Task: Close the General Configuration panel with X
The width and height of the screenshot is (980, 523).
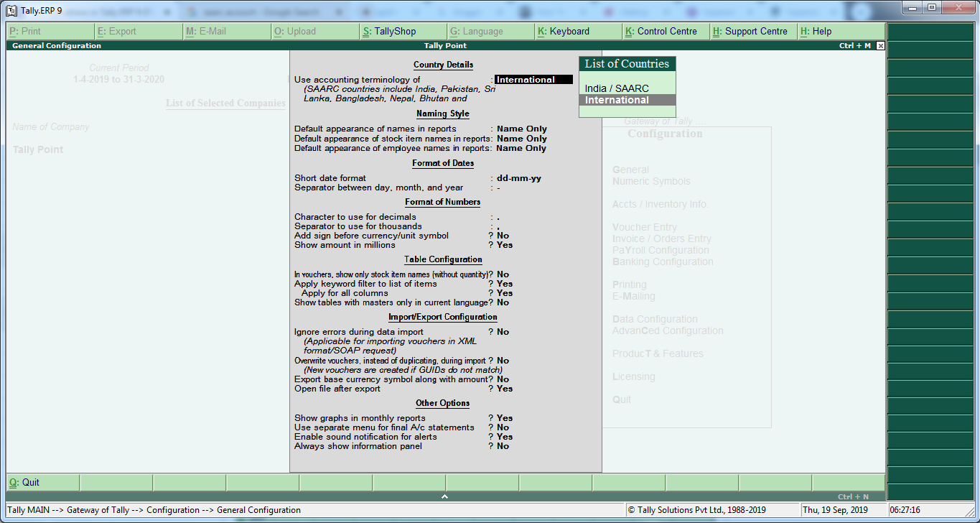Action: pyautogui.click(x=881, y=45)
